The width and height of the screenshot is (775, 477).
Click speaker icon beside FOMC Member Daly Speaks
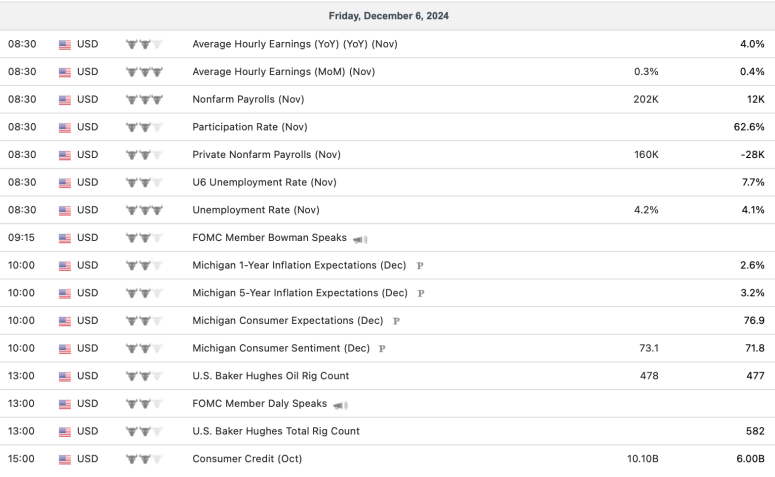[341, 405]
